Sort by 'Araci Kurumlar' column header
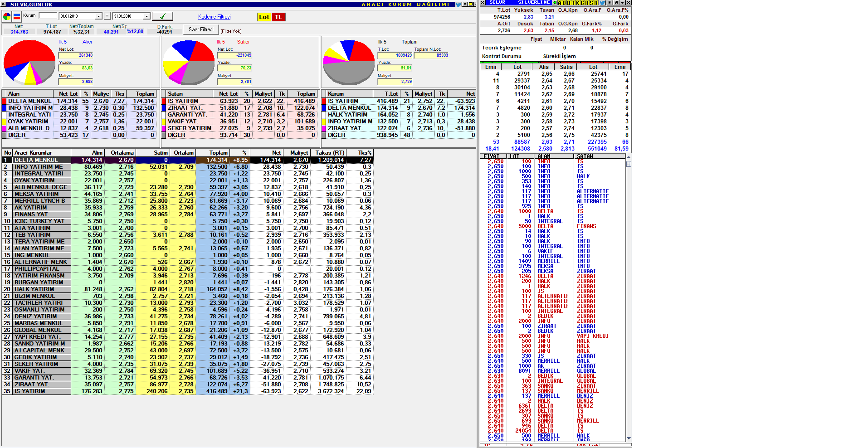The width and height of the screenshot is (868, 448). (42, 153)
